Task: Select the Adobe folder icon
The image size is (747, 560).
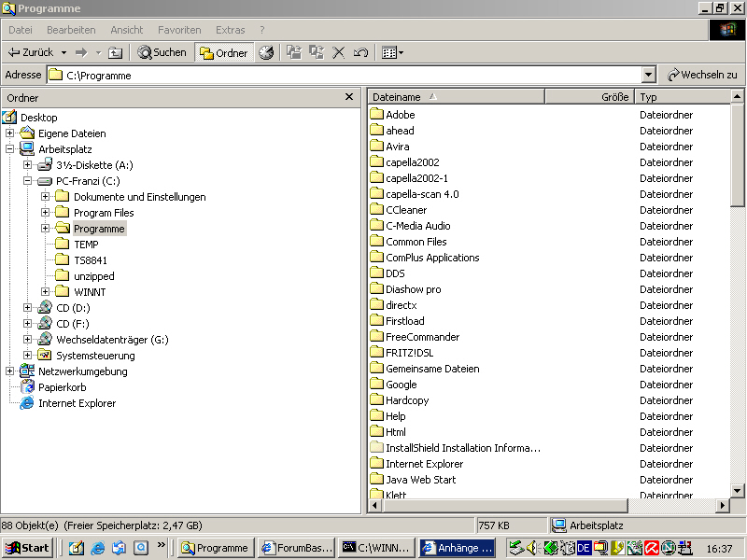Action: [x=376, y=114]
